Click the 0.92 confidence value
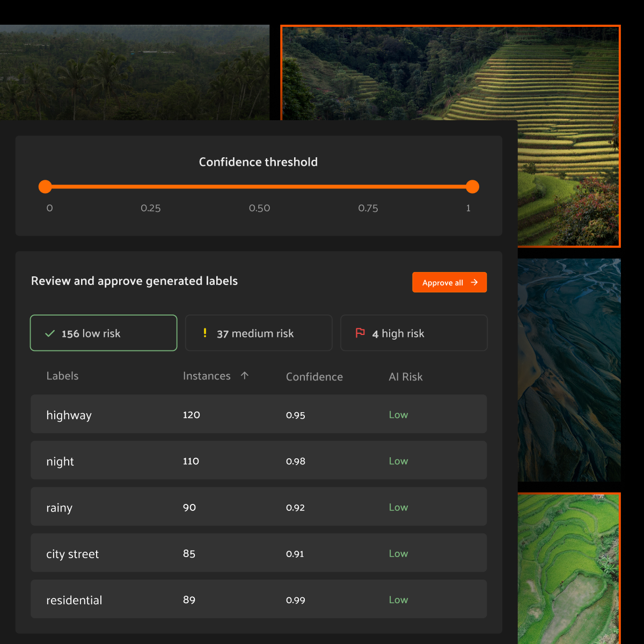 click(x=295, y=507)
